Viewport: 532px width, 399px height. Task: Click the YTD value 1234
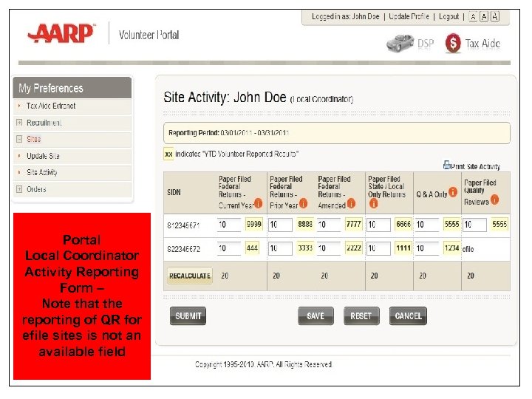451,248
